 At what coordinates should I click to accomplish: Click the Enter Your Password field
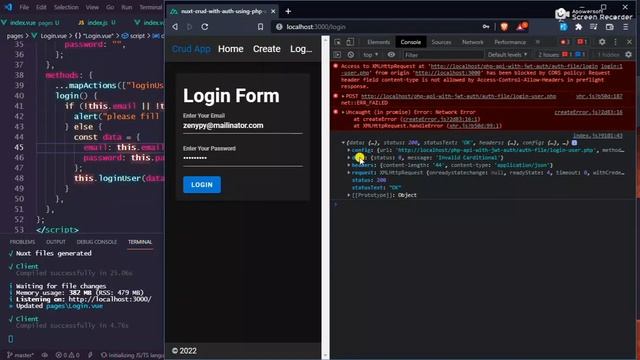point(243,158)
